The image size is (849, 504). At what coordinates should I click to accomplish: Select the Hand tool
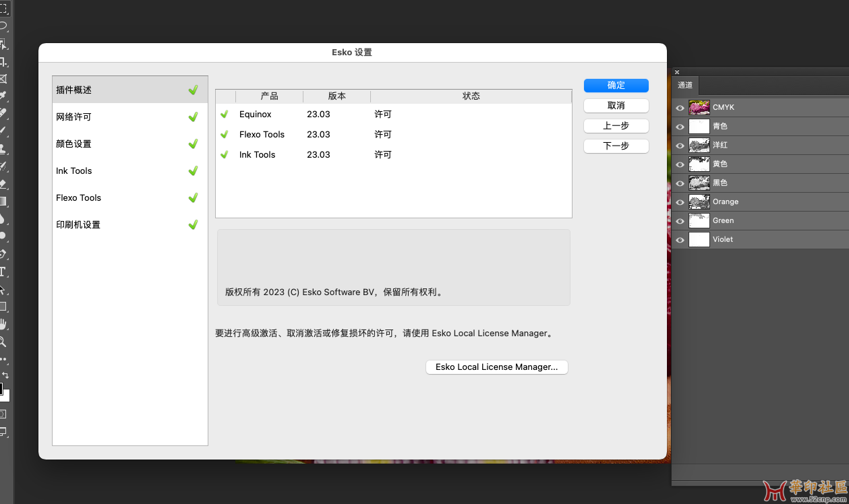pos(3,324)
